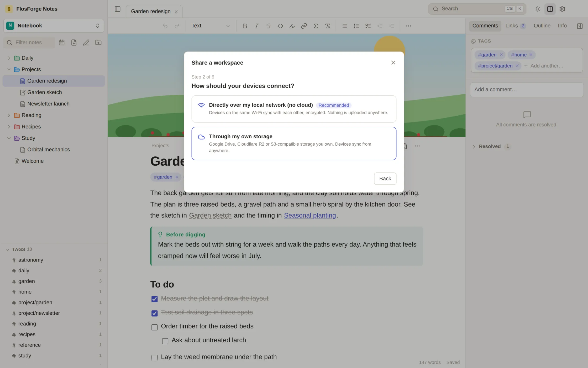Insert a link from toolbar
This screenshot has height=368, width=588.
tap(304, 26)
